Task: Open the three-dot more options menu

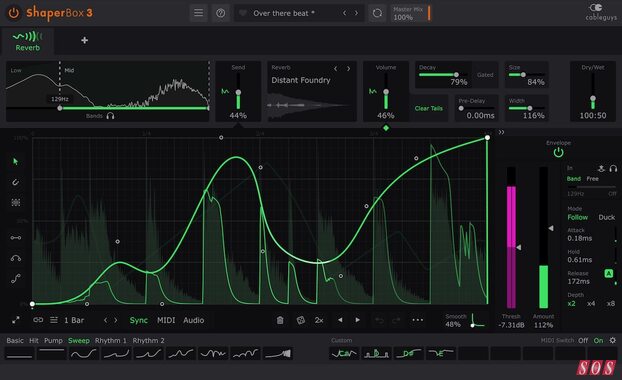Action: (418, 320)
